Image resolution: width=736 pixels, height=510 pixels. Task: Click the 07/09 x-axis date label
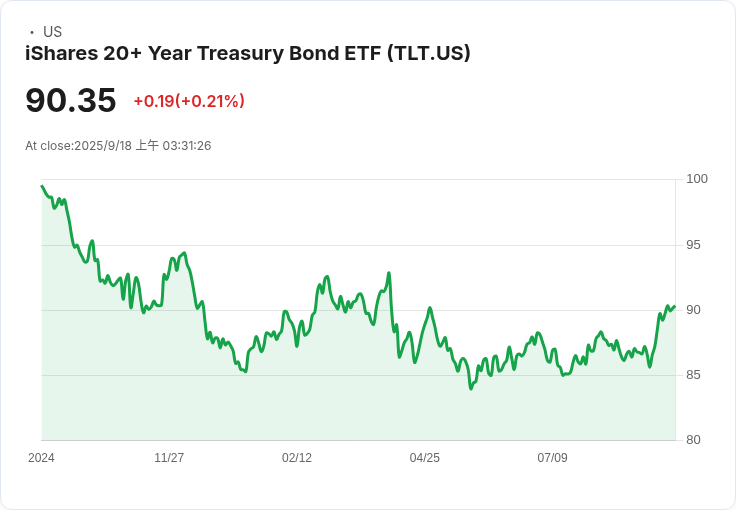point(552,458)
